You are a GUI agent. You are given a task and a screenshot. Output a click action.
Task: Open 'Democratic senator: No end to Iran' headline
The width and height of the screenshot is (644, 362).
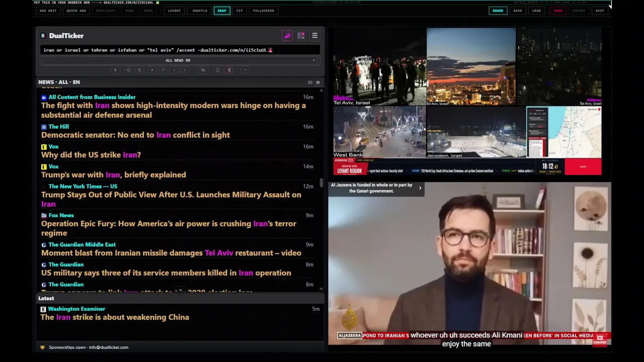[x=135, y=135]
